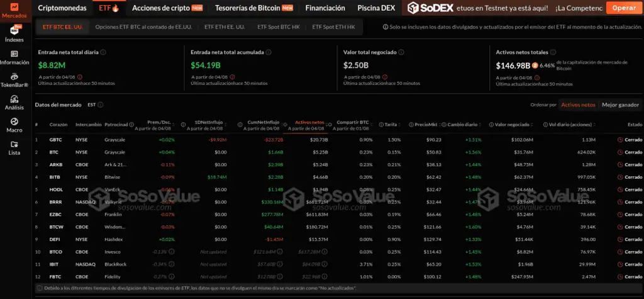Select the ETF Spot ETH HK sub-tab
Image resolution: width=644 pixels, height=299 pixels.
(x=333, y=27)
